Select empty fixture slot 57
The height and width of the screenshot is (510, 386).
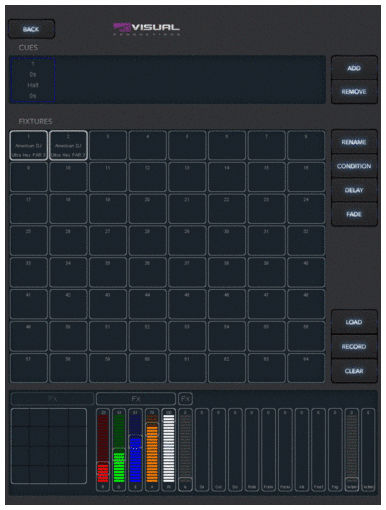coord(29,368)
